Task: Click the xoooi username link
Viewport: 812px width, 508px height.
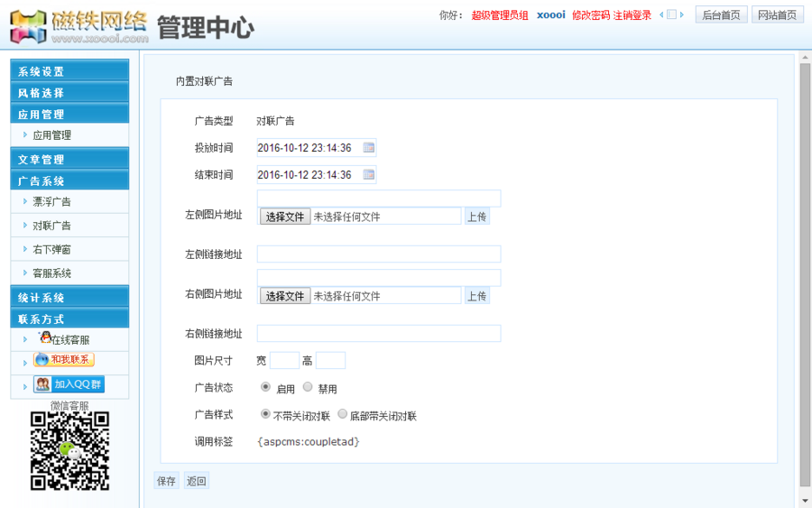Action: [x=551, y=14]
